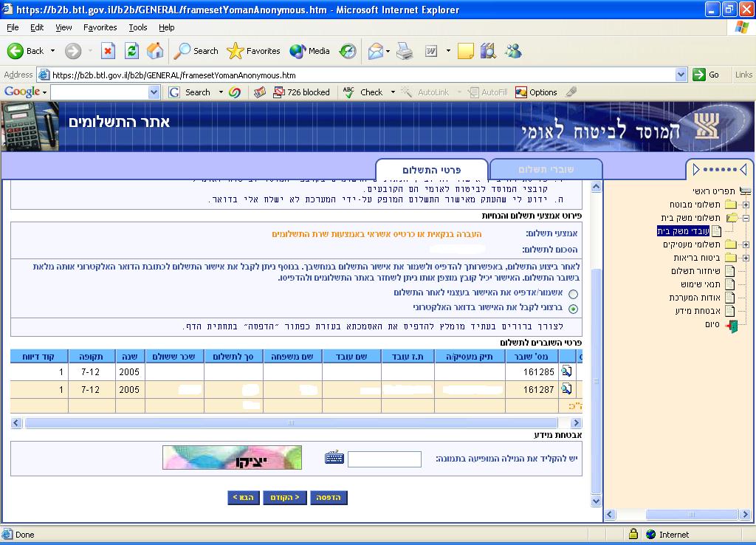Viewport: 756px width, 545px height.
Task: Select the receive approval by email radio option
Action: [x=574, y=309]
